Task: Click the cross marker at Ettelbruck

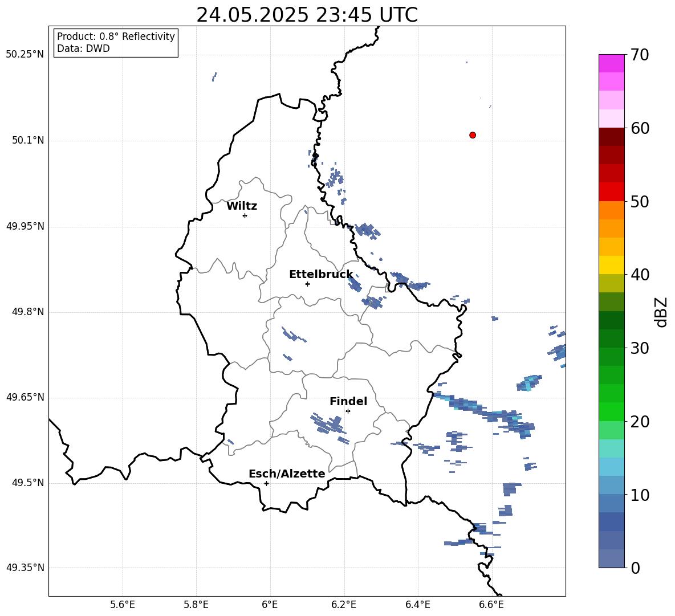Action: (x=307, y=284)
